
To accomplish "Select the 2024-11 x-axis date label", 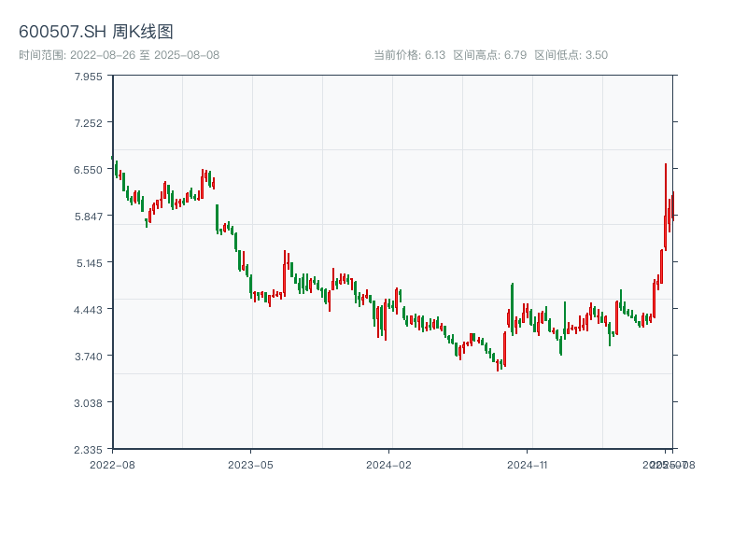I will tap(529, 464).
